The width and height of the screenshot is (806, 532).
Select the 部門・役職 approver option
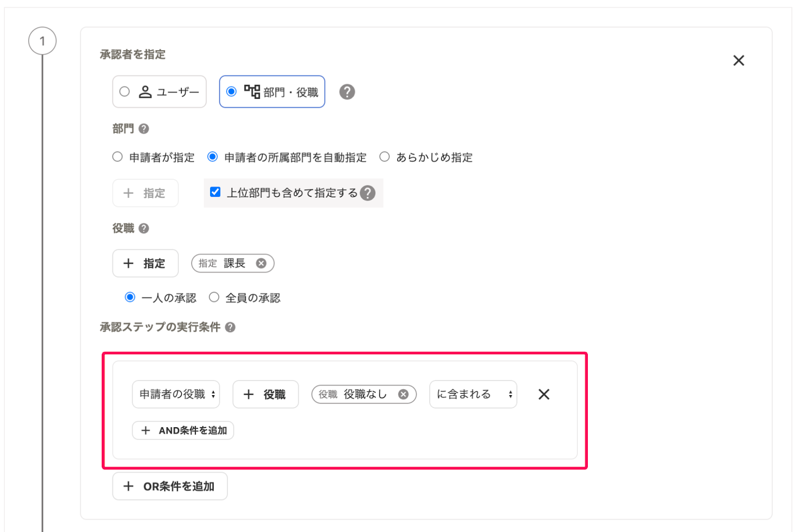272,92
